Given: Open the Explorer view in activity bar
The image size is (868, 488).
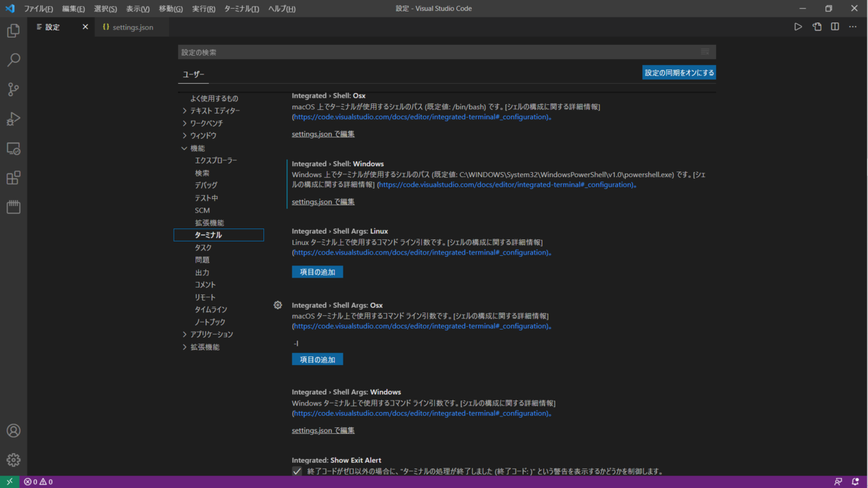Looking at the screenshot, I should pyautogui.click(x=13, y=31).
